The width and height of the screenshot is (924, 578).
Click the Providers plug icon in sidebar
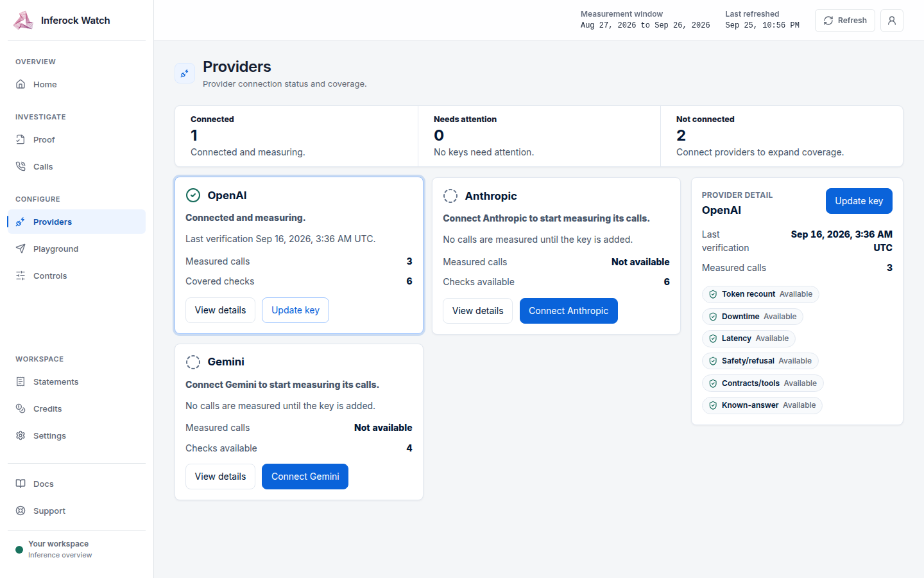click(21, 222)
